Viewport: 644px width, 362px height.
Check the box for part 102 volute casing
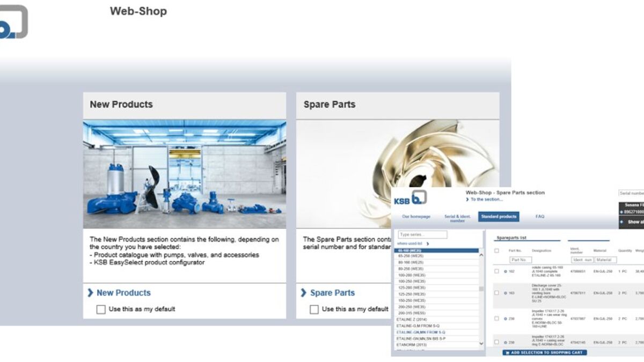click(496, 271)
